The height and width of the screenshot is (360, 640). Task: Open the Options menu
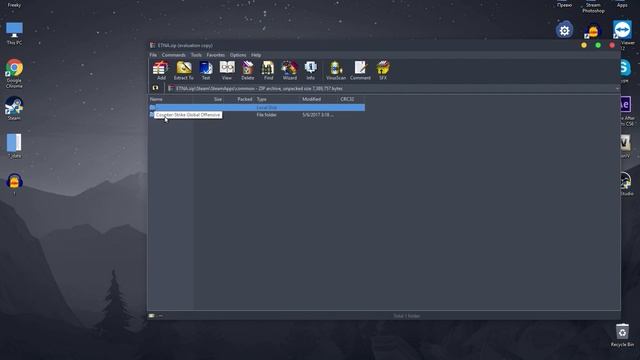click(238, 55)
